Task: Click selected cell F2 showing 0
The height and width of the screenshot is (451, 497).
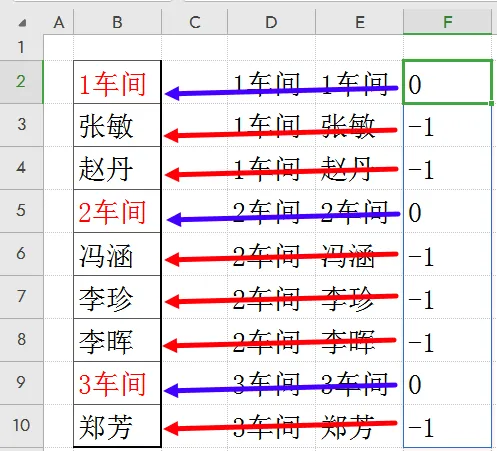Action: (448, 82)
